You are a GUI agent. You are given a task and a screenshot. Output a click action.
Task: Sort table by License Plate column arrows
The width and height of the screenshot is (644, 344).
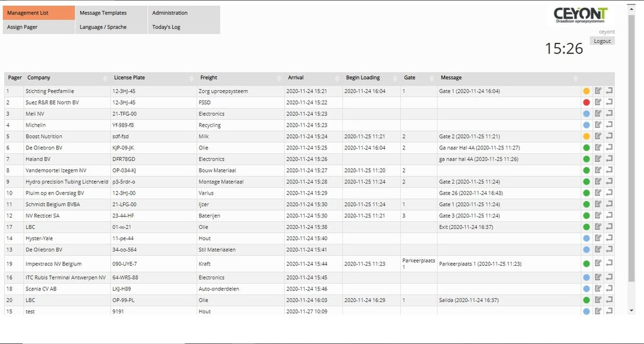pyautogui.click(x=191, y=78)
